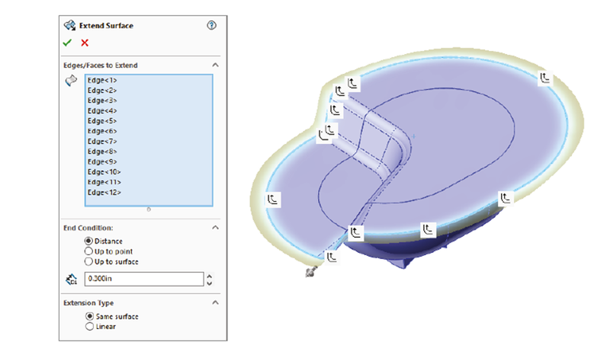Click the edge selection icon beside list box
Screen dimensions: 610x364
(x=71, y=81)
